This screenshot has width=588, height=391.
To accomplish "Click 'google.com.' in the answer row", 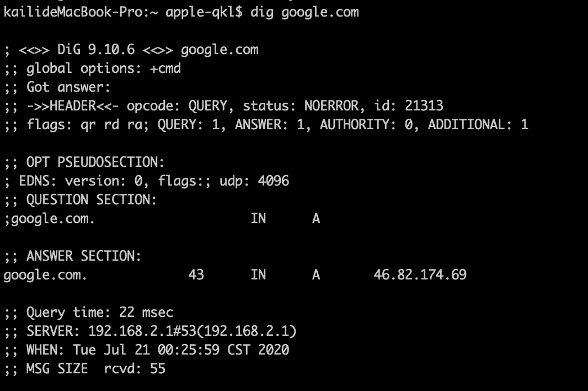I will pyautogui.click(x=45, y=274).
